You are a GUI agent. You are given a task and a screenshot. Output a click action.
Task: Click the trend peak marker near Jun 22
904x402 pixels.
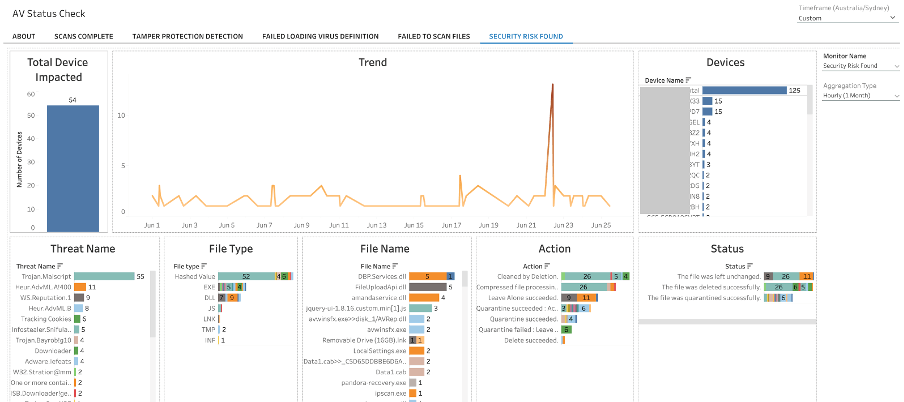[x=552, y=85]
